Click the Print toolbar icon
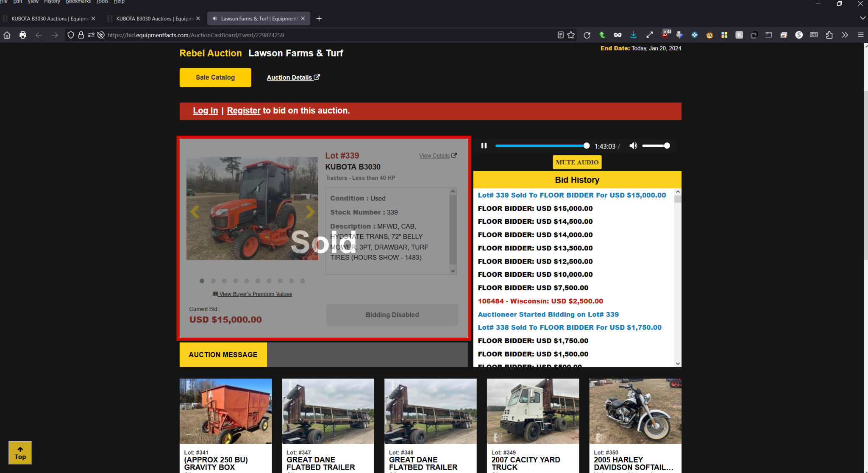The height and width of the screenshot is (473, 868). click(23, 35)
